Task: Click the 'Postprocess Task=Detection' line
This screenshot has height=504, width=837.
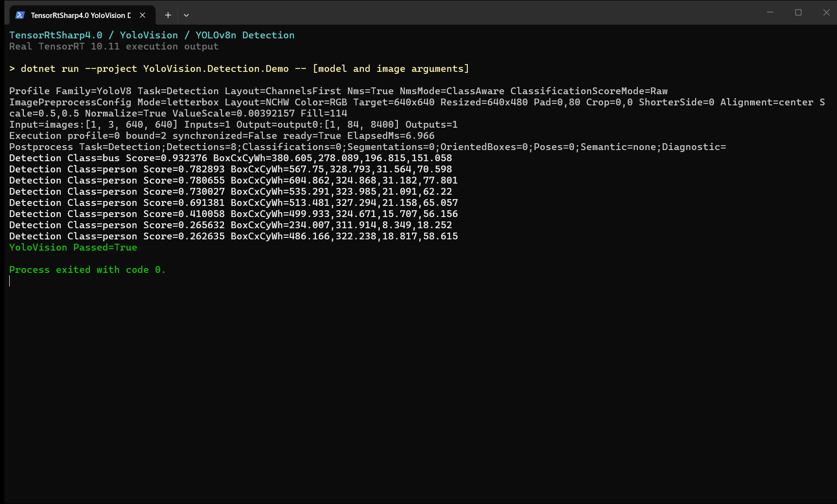Action: [x=367, y=147]
